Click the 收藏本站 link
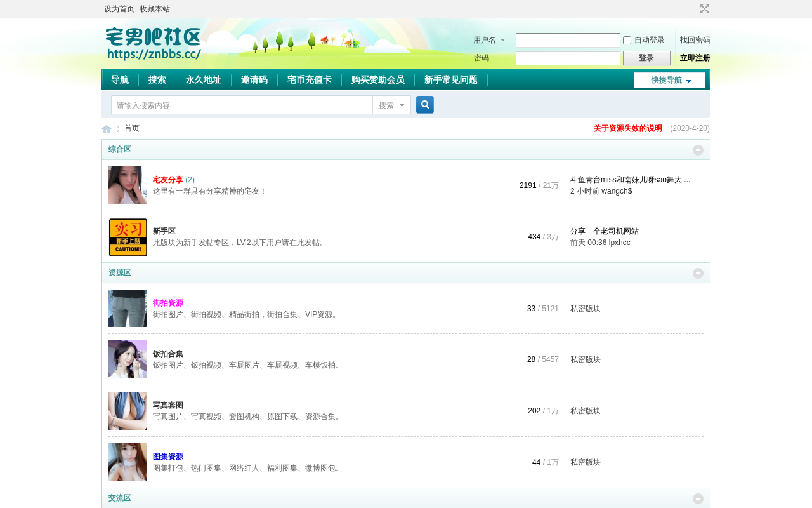This screenshot has height=508, width=812. pos(155,9)
